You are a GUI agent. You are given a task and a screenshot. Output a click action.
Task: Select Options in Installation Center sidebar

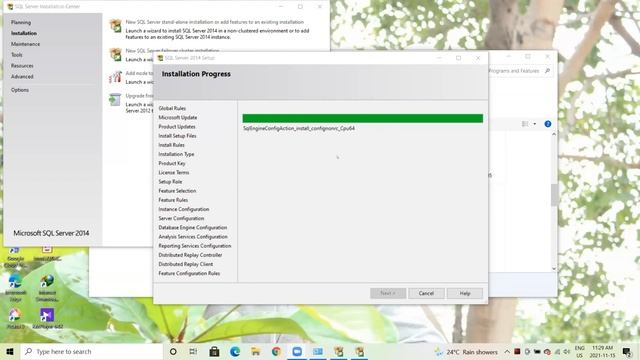click(x=20, y=90)
